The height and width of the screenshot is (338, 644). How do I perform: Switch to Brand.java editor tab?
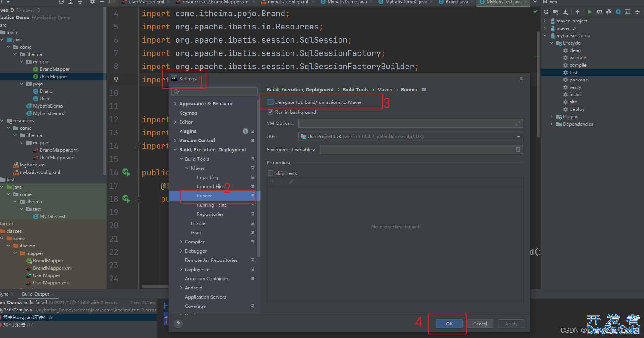click(x=456, y=2)
